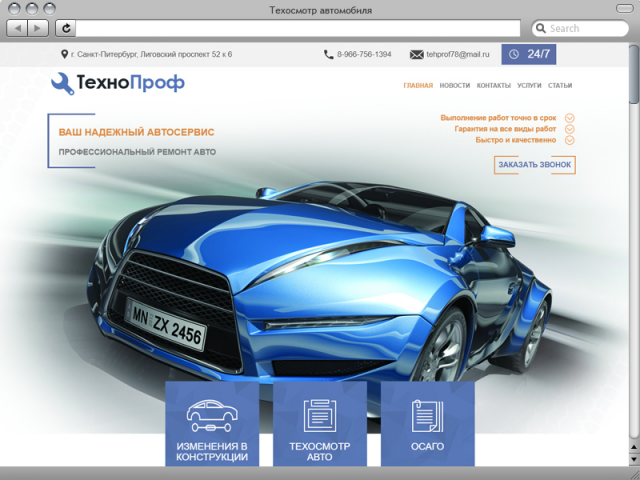Screen dimensions: 640x480
Task: Click ВАШ НАДЕЖНЫЙ АВТОСЕРВИС heading
Action: (136, 132)
